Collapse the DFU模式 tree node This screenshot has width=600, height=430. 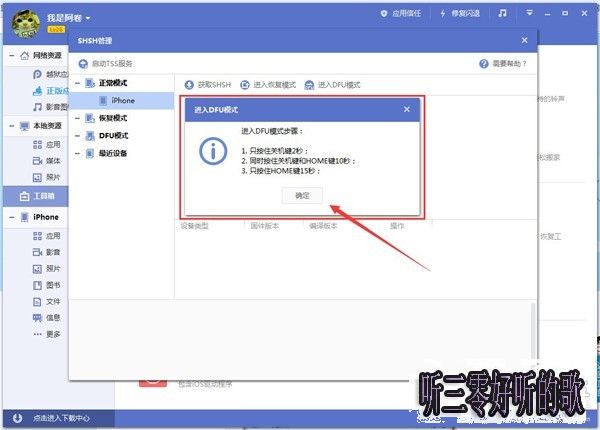tap(78, 136)
